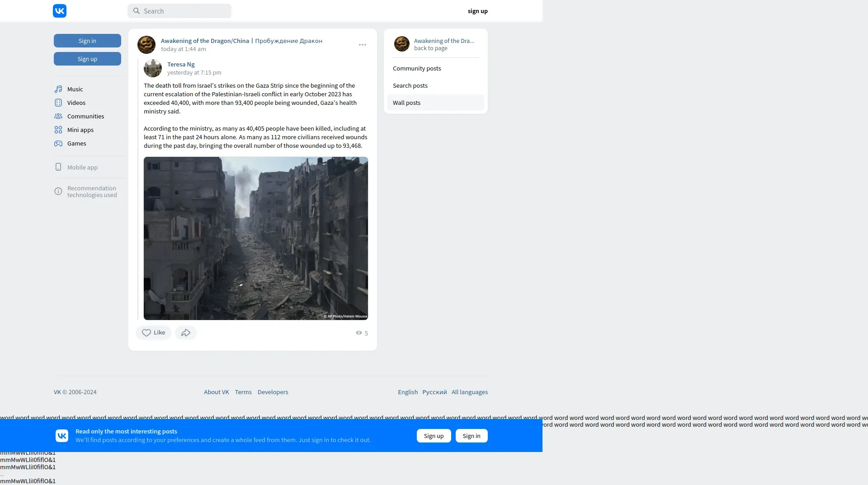Open the destroyed Gaza street photo
This screenshot has width=868, height=485.
pos(256,238)
